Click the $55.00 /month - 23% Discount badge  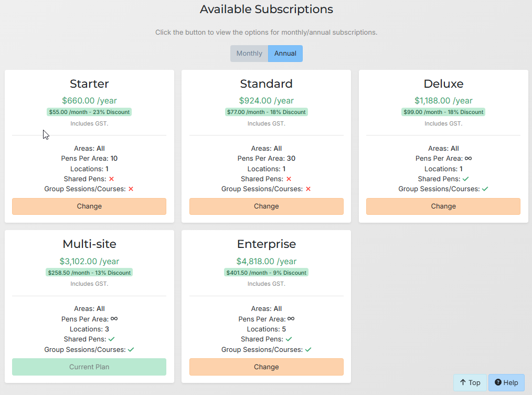point(89,112)
